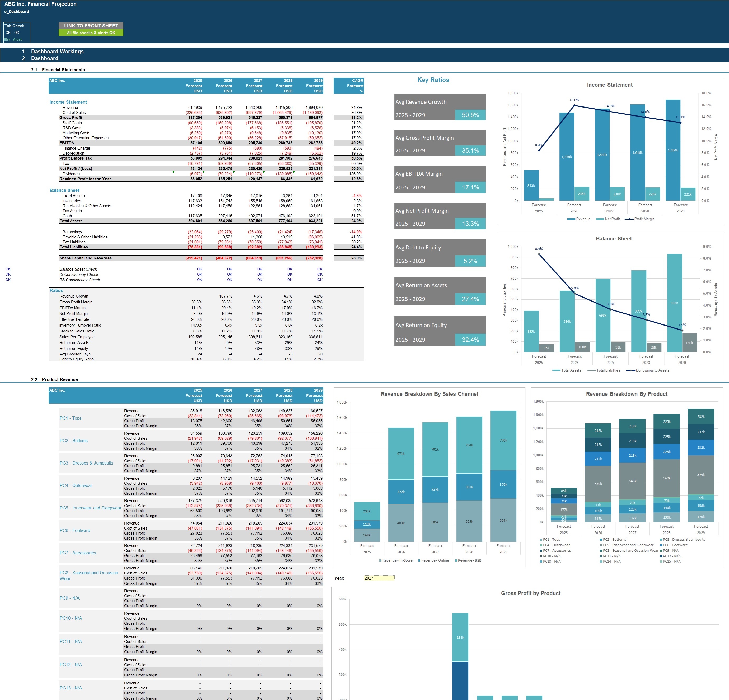Select the Inventory Turnover Ratio row label
The height and width of the screenshot is (700, 729).
tap(80, 326)
